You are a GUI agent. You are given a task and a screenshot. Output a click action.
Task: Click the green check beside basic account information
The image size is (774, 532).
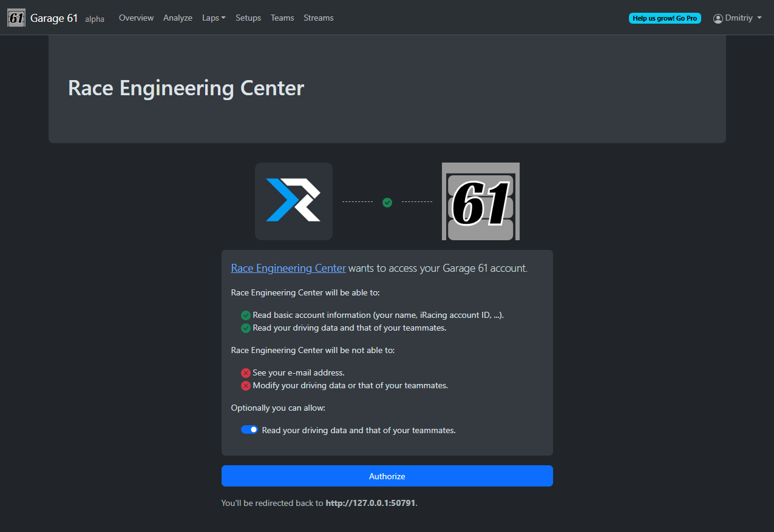pos(245,315)
